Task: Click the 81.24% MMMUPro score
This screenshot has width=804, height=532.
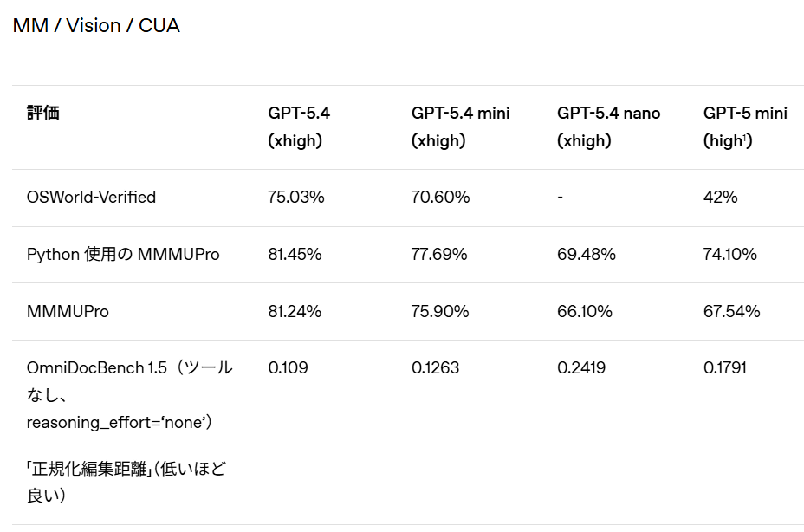Action: pyautogui.click(x=295, y=312)
